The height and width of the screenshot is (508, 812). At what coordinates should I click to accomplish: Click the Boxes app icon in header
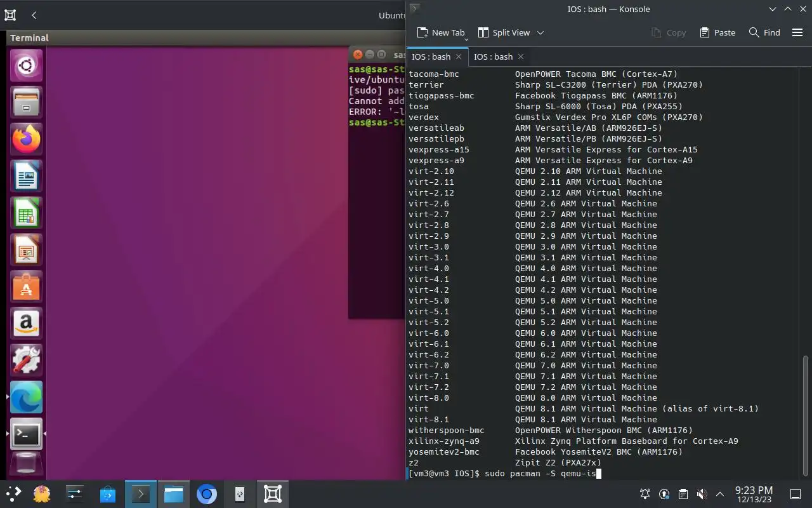pyautogui.click(x=10, y=15)
